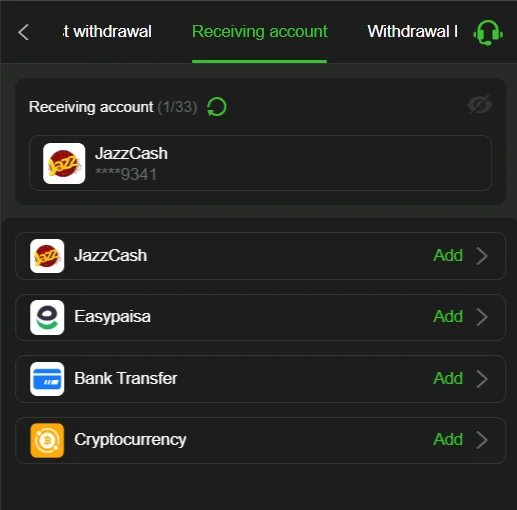Click the Cryptocurrency bitcoin icon

click(47, 440)
